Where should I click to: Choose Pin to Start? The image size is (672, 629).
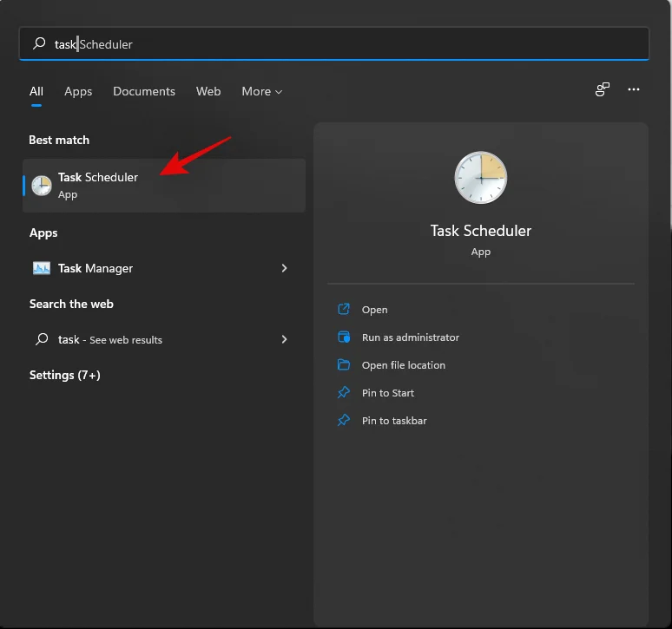point(388,393)
